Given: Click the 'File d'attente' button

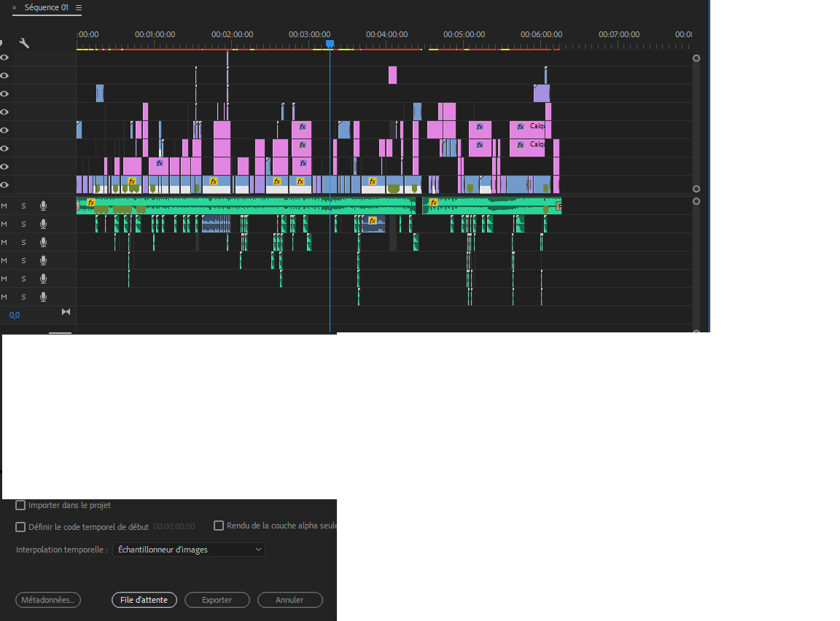Looking at the screenshot, I should coord(144,600).
